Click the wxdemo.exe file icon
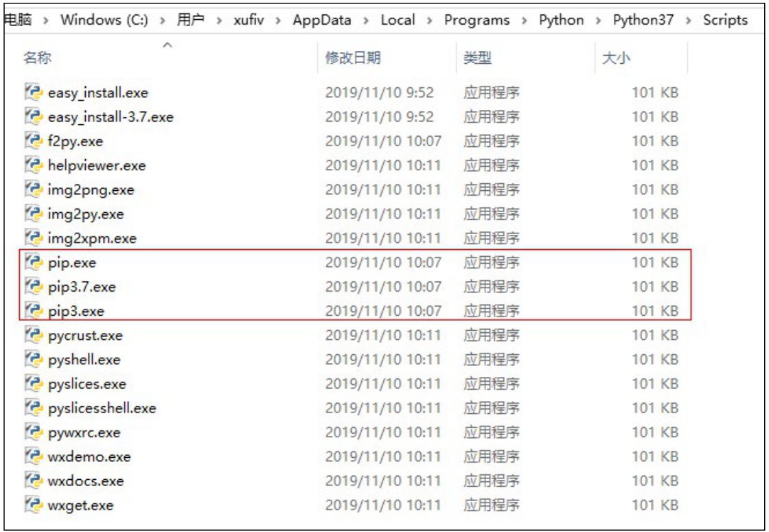 pyautogui.click(x=34, y=456)
